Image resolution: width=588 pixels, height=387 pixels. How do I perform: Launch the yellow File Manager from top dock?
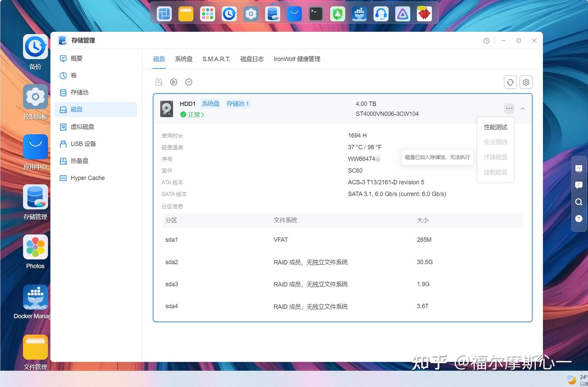(x=186, y=14)
